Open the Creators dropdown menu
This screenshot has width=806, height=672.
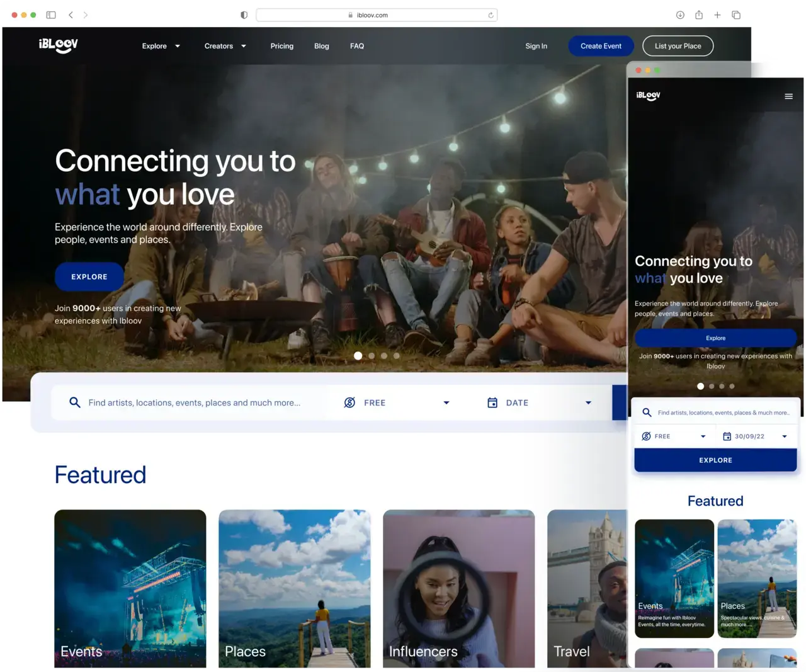(225, 45)
